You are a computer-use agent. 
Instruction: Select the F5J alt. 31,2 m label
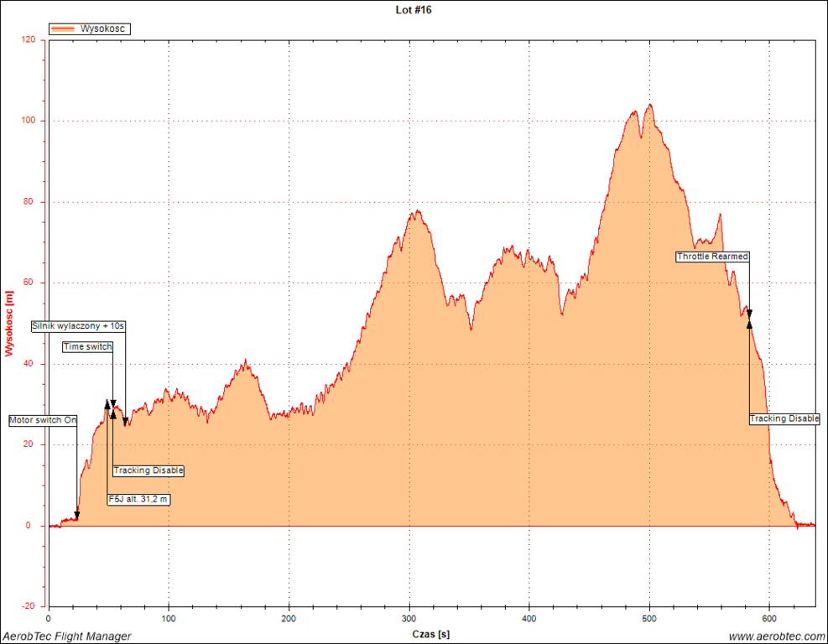pyautogui.click(x=139, y=500)
